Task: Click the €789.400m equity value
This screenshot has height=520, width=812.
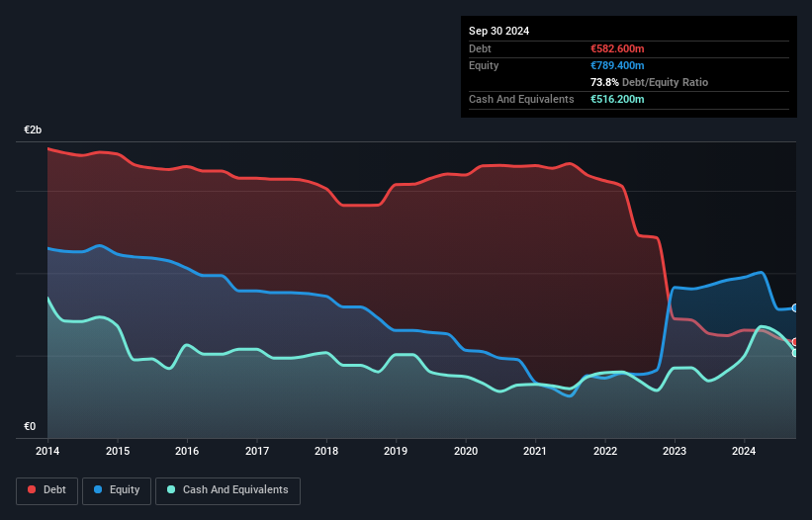Action: pyautogui.click(x=617, y=65)
